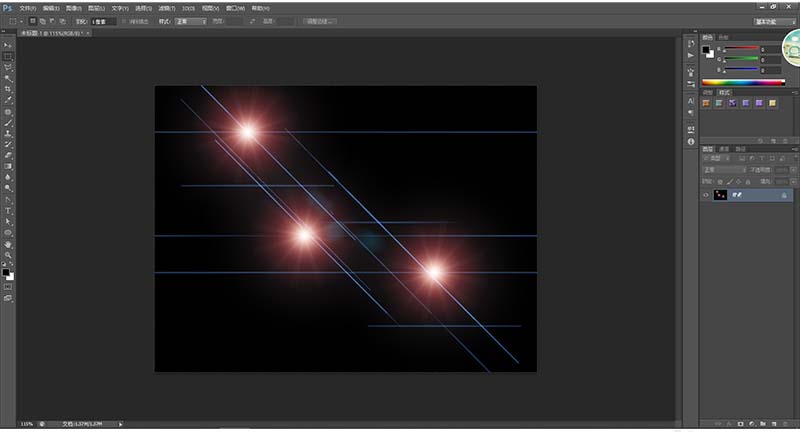Choose Intersect with Selection mode

coord(63,21)
